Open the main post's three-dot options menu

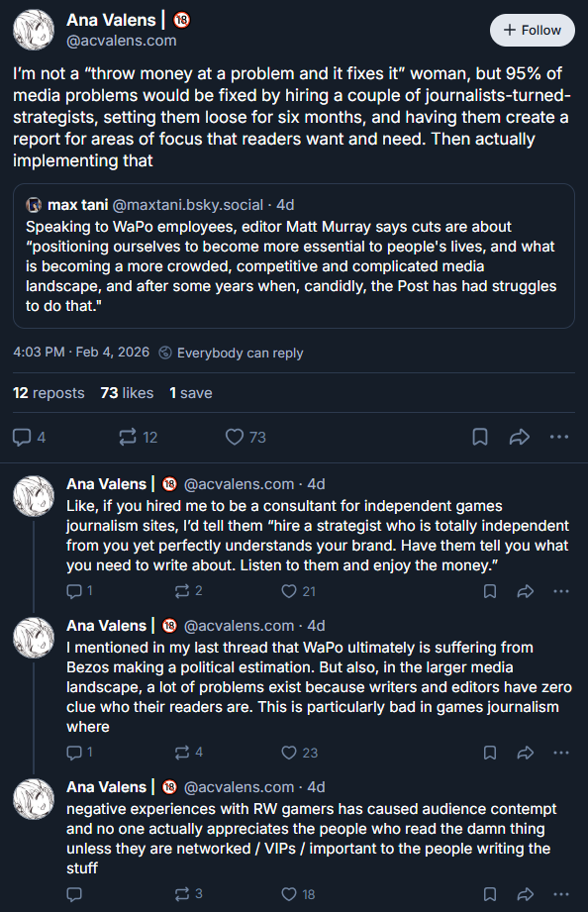click(x=559, y=437)
